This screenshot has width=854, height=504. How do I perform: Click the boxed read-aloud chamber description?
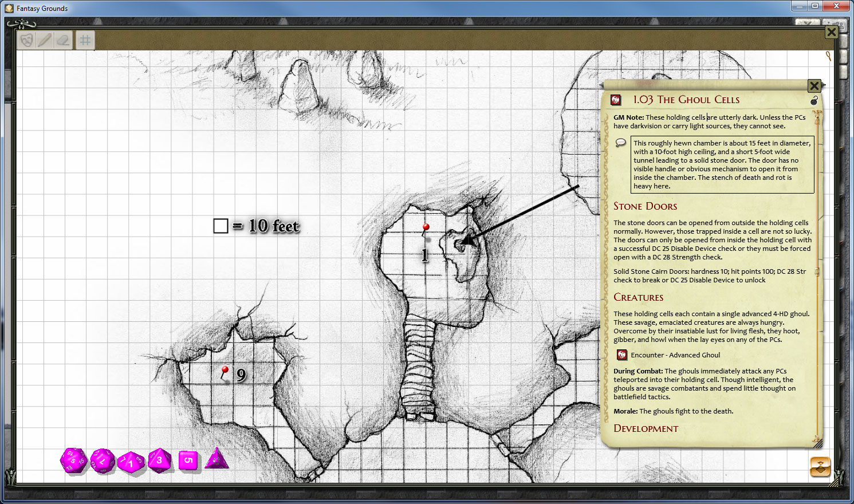[722, 164]
